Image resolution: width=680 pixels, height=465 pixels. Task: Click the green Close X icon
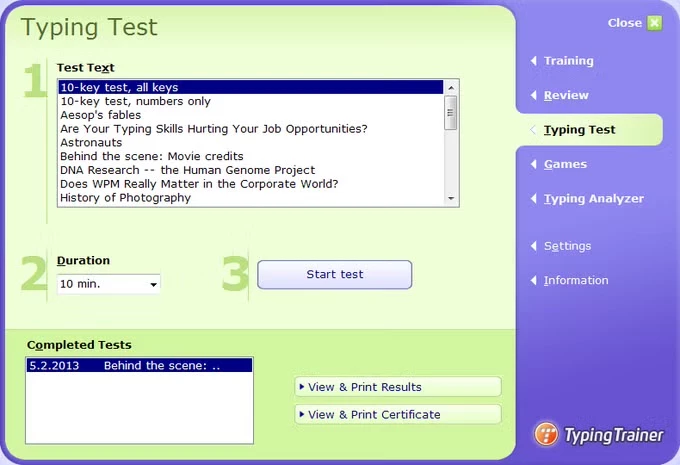pyautogui.click(x=654, y=23)
